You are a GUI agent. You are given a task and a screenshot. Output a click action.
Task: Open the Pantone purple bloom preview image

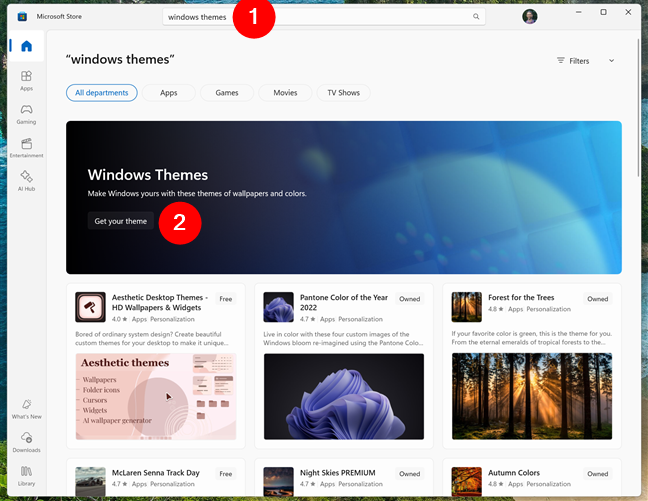coord(344,396)
